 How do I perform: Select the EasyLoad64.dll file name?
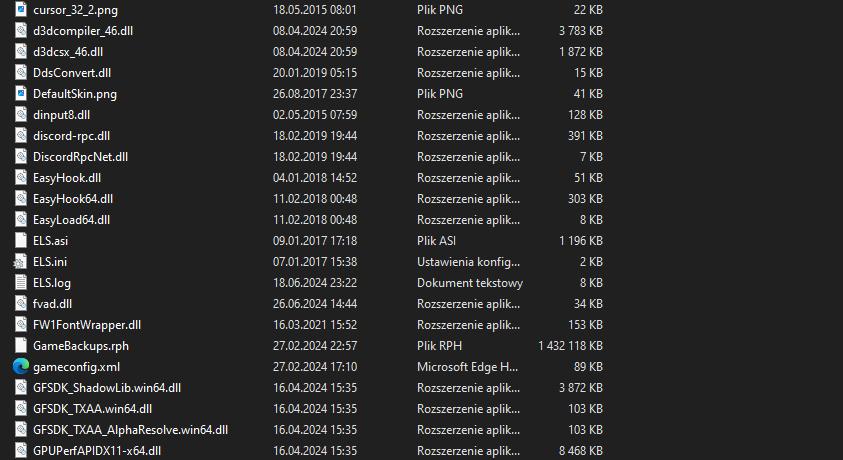point(71,219)
